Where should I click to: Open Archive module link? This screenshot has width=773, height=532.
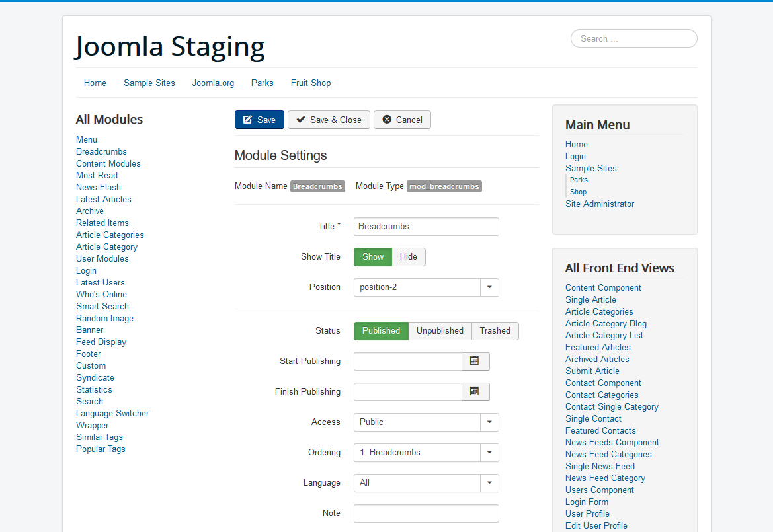(x=90, y=211)
